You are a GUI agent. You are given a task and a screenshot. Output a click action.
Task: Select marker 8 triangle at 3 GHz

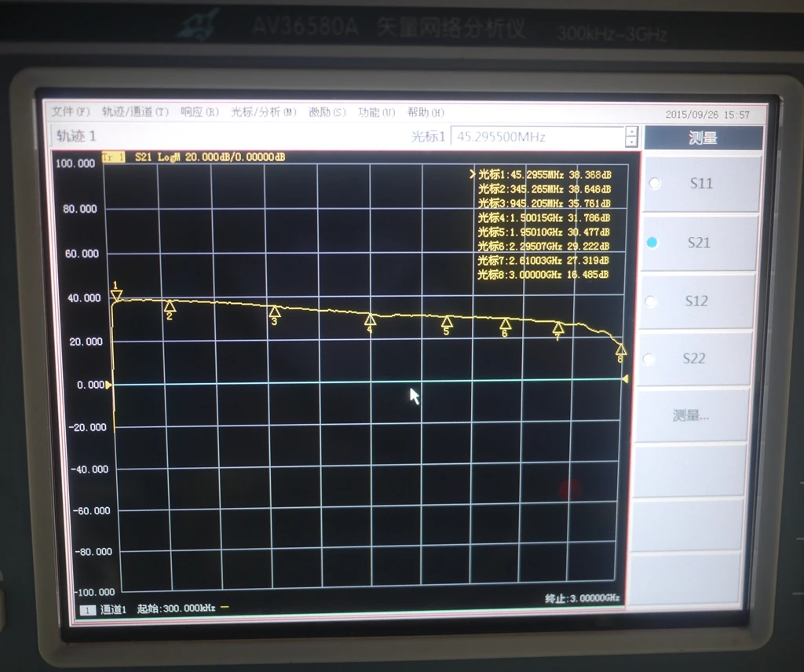click(620, 349)
